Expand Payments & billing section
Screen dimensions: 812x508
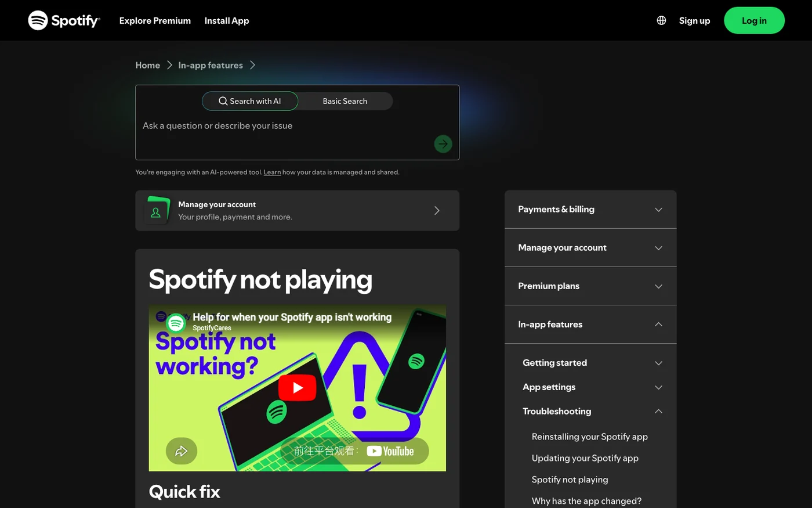(x=590, y=210)
